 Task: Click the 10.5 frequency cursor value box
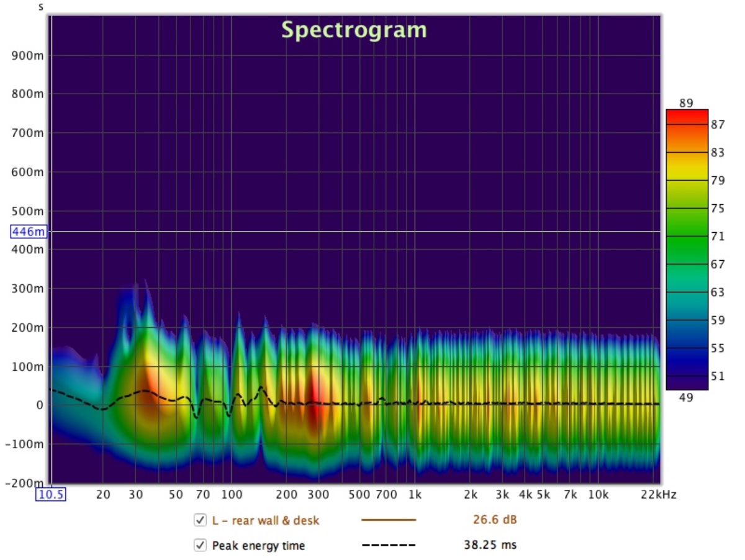coord(51,494)
